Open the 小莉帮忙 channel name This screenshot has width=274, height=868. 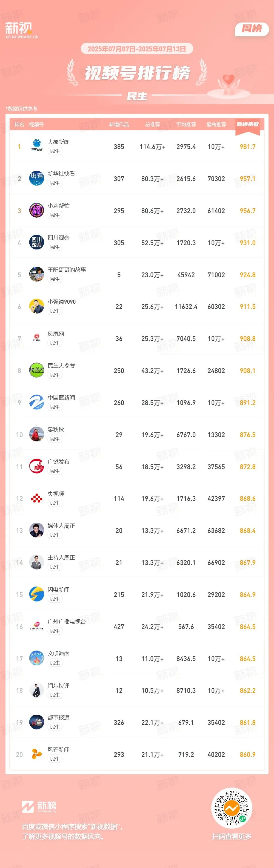[x=59, y=206]
